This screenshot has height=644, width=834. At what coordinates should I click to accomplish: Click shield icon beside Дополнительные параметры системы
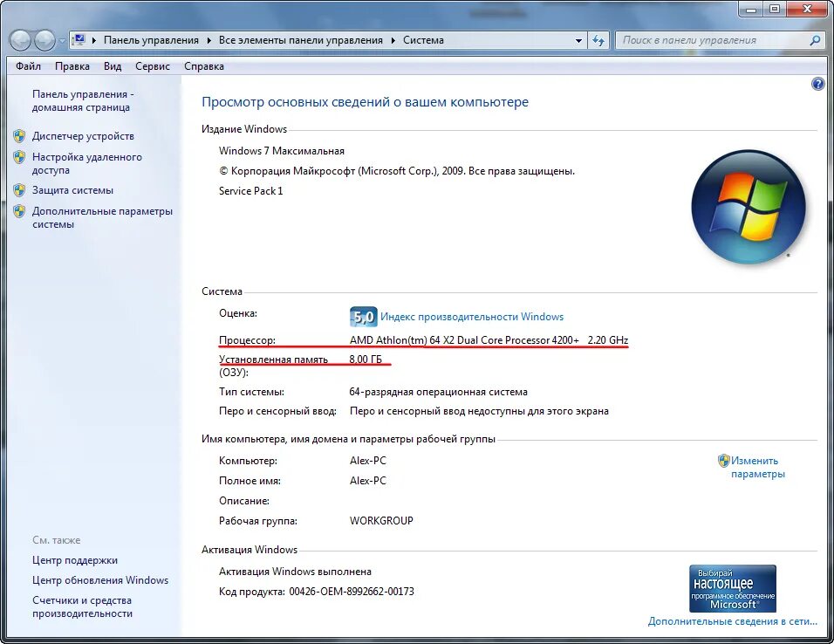click(19, 211)
